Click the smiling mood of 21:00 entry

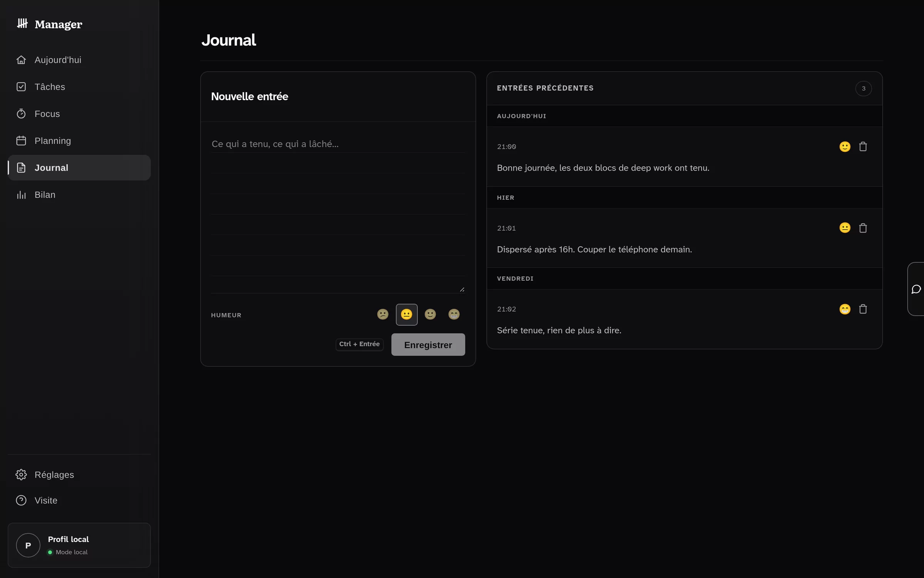coord(845,146)
